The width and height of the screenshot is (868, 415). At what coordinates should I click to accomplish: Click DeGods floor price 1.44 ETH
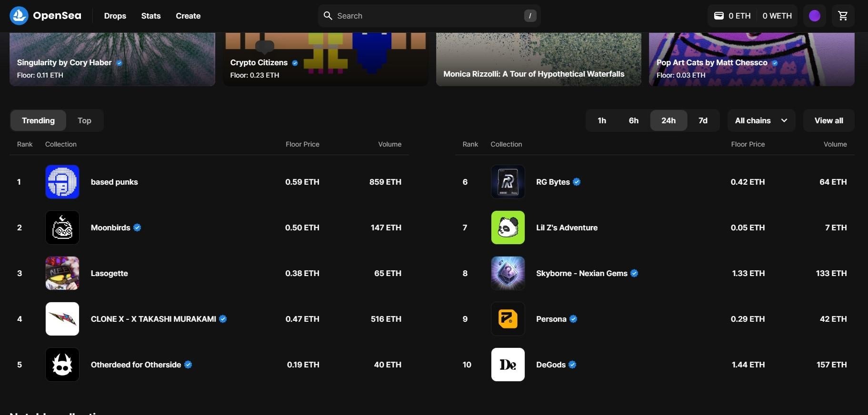coord(748,365)
